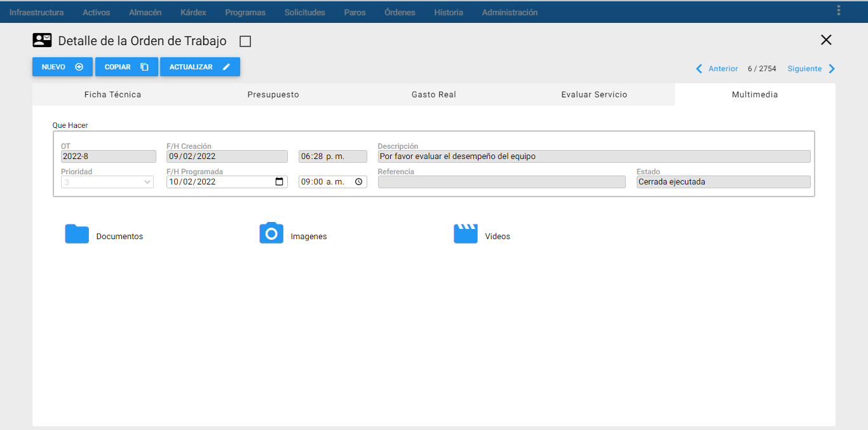The height and width of the screenshot is (430, 868).
Task: Click the Imagenes label
Action: [309, 237]
